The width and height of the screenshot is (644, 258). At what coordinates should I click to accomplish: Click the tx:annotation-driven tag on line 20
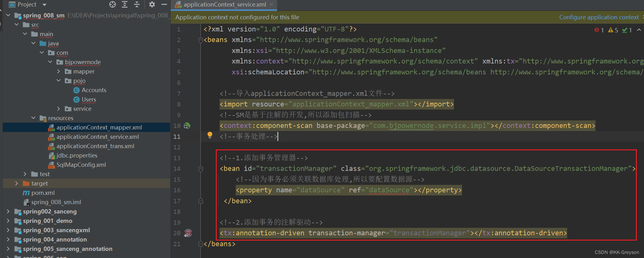pos(393,233)
